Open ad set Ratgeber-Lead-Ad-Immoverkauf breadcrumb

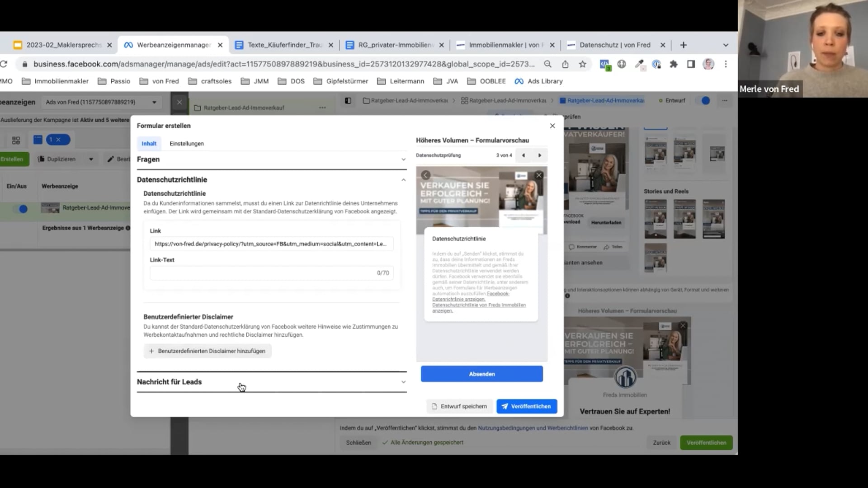click(x=504, y=101)
